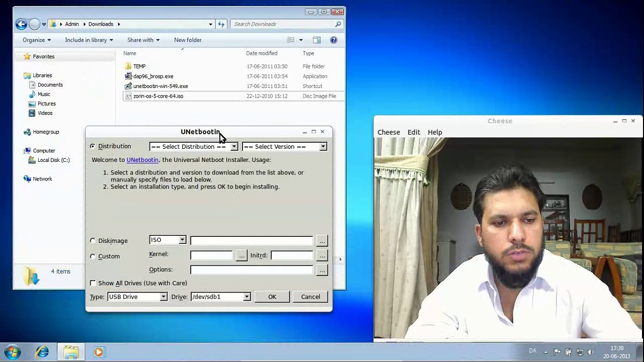The image size is (644, 362).
Task: Open address bar history dropdown arrow
Action: [x=210, y=24]
